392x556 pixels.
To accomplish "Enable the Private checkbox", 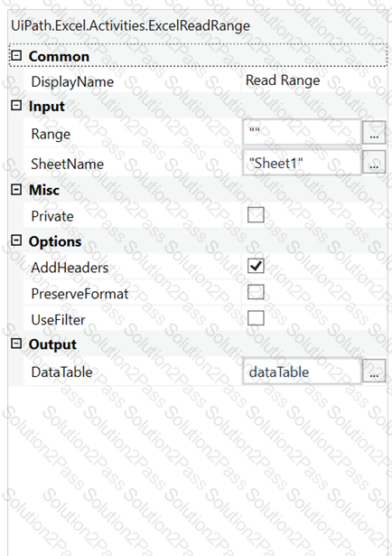I will pos(256,215).
